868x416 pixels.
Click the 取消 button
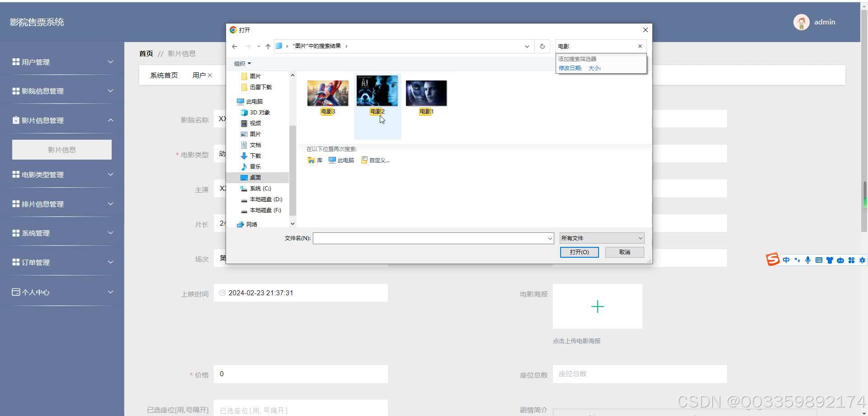click(625, 252)
